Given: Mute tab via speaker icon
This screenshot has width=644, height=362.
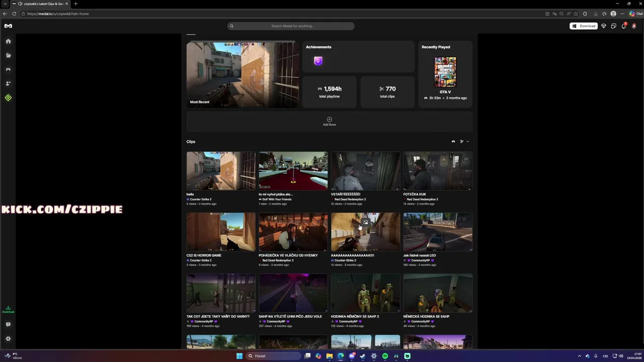Looking at the screenshot, I should 20,4.
